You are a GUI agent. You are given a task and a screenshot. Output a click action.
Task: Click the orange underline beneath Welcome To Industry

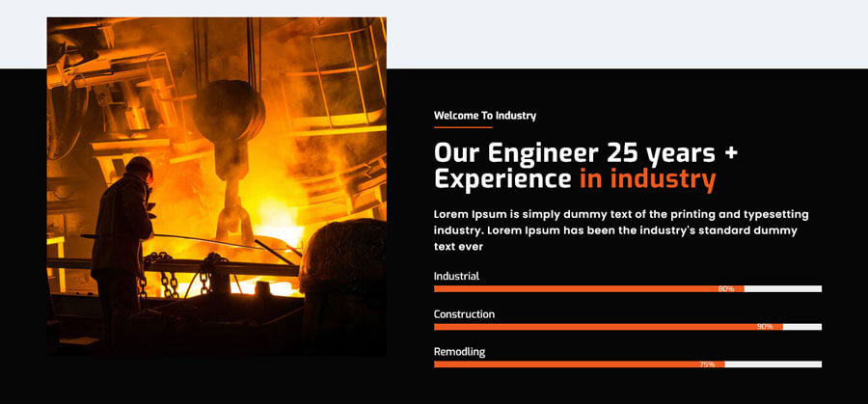tap(463, 127)
